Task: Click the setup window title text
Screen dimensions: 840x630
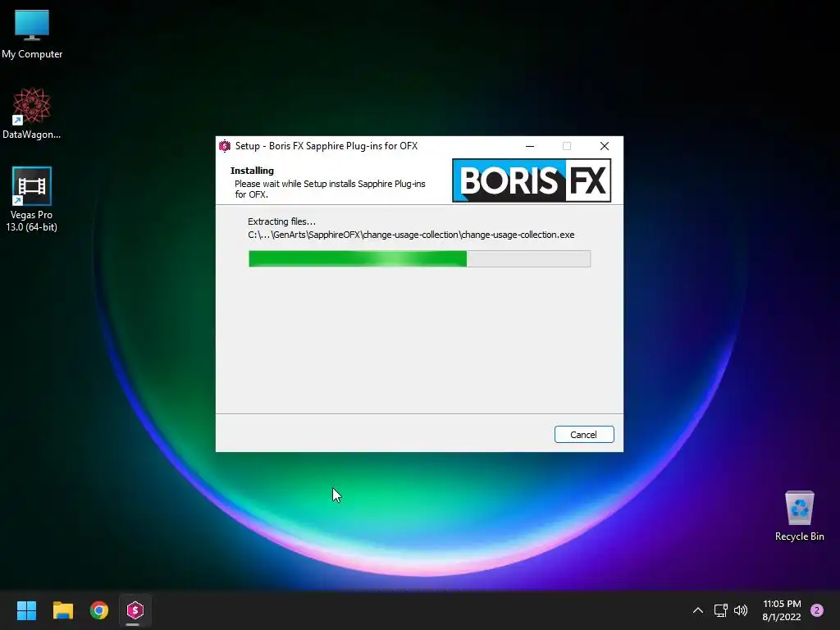Action: coord(326,146)
